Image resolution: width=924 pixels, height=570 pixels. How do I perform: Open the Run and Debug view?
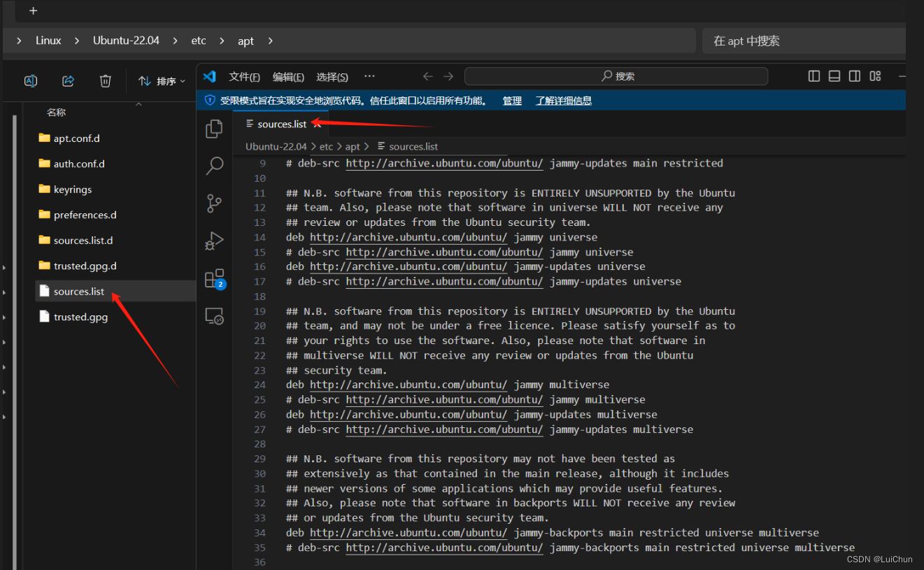tap(214, 241)
